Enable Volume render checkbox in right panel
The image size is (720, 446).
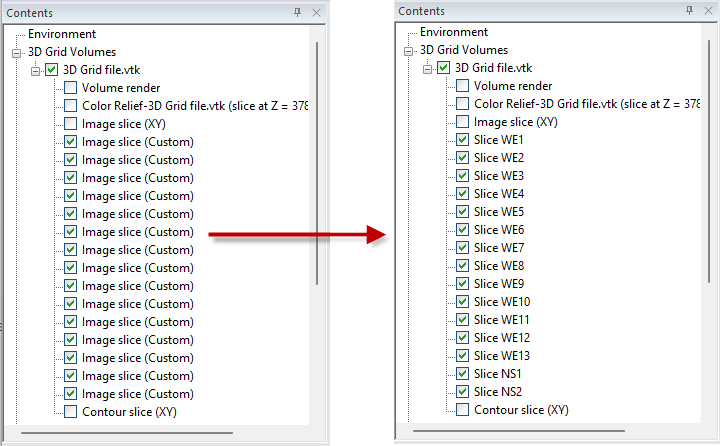click(x=462, y=86)
